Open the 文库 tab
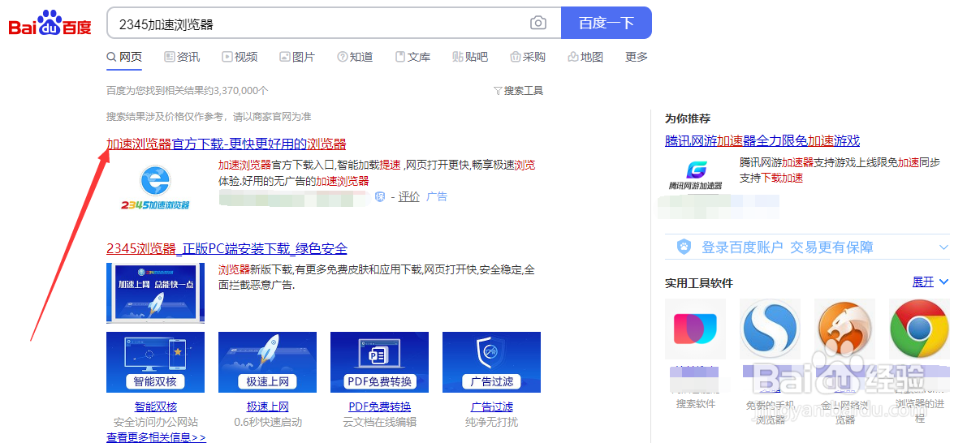The width and height of the screenshot is (980, 443). 412,57
